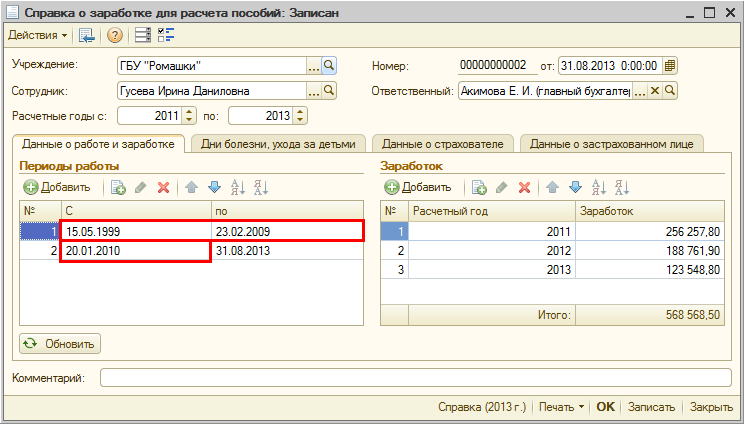Open the Печать dropdown
Viewport: 744px width, 424px height.
coord(562,407)
